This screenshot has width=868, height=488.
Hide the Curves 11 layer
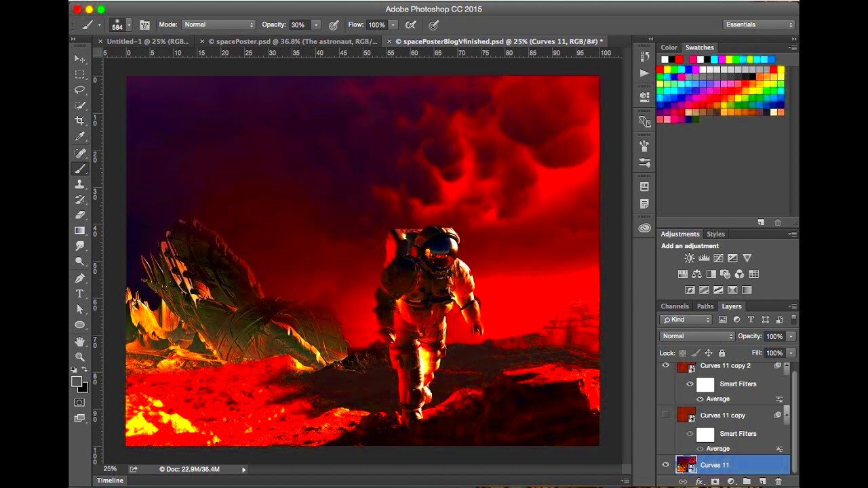(665, 464)
